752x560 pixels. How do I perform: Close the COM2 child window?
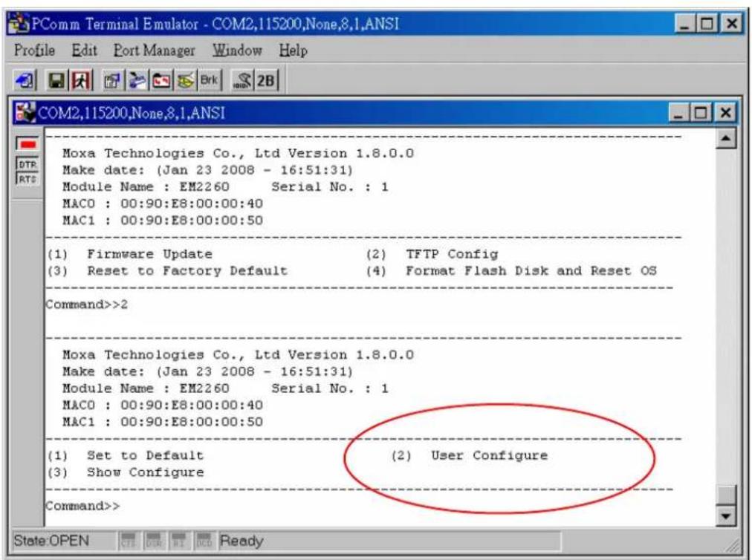[726, 113]
